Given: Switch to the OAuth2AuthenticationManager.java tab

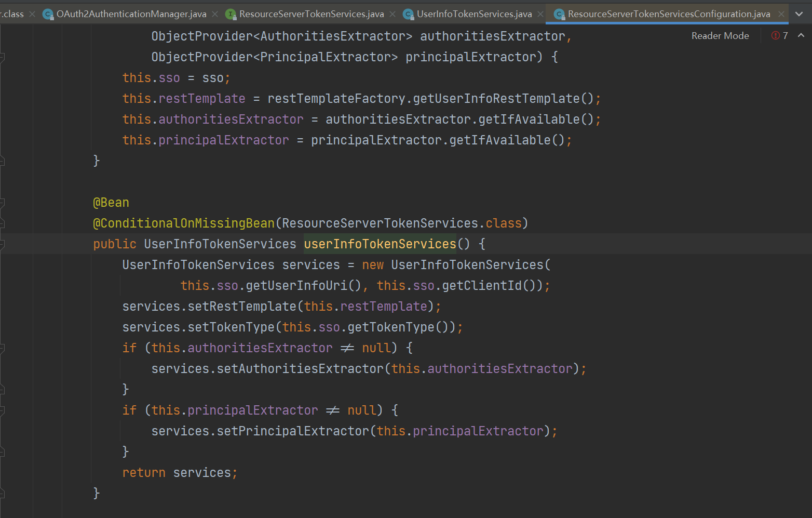Looking at the screenshot, I should coord(131,14).
